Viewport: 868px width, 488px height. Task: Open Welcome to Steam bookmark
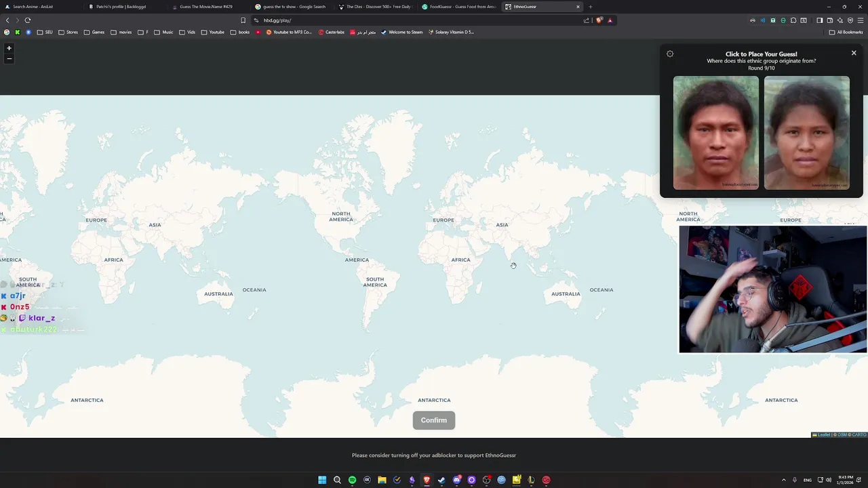401,32
